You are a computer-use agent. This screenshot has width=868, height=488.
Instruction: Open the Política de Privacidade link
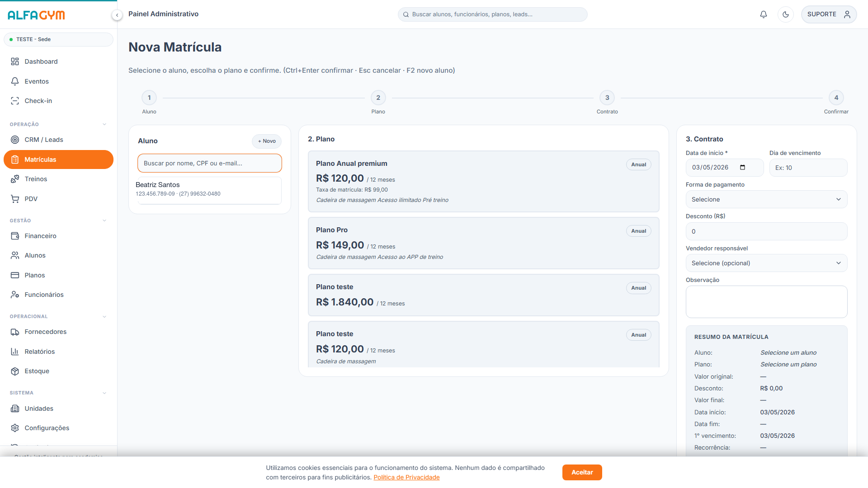click(x=406, y=477)
